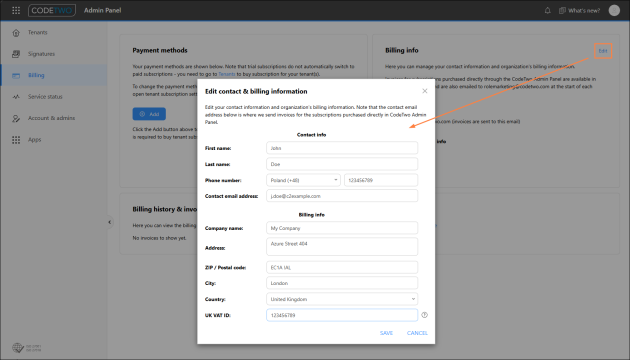
Task: Click the Edit link in Billing info
Action: coord(603,51)
